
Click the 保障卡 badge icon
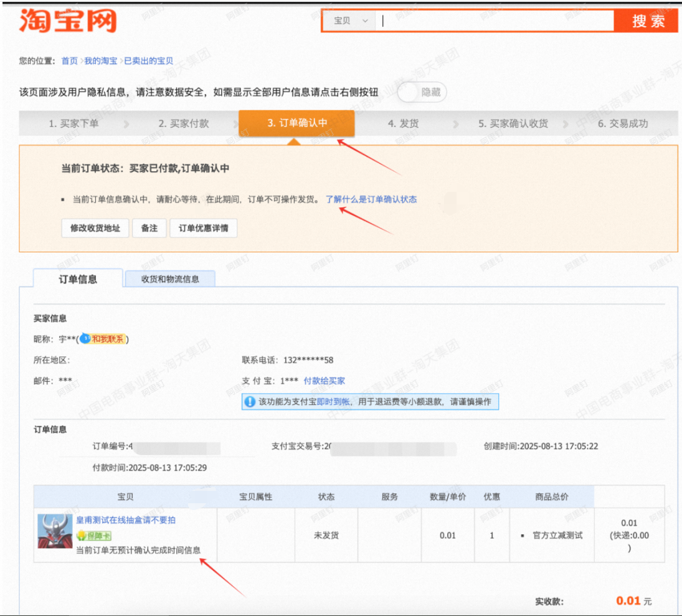pos(94,536)
